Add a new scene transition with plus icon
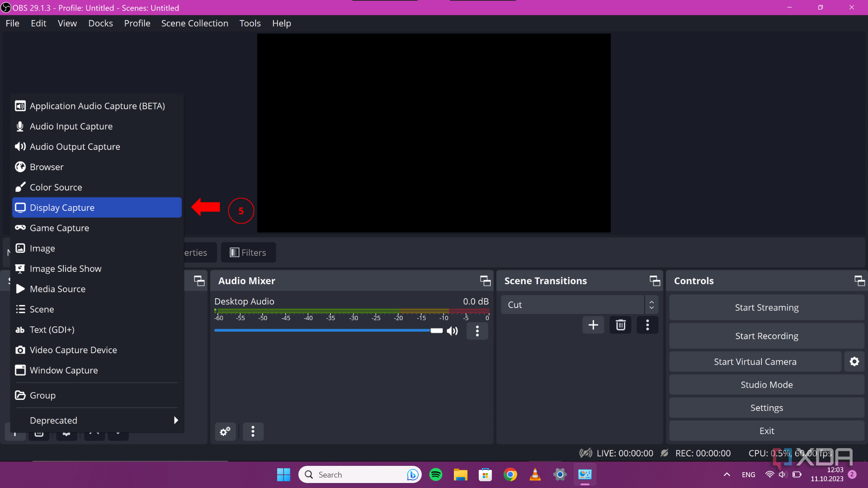The image size is (868, 488). coord(593,325)
